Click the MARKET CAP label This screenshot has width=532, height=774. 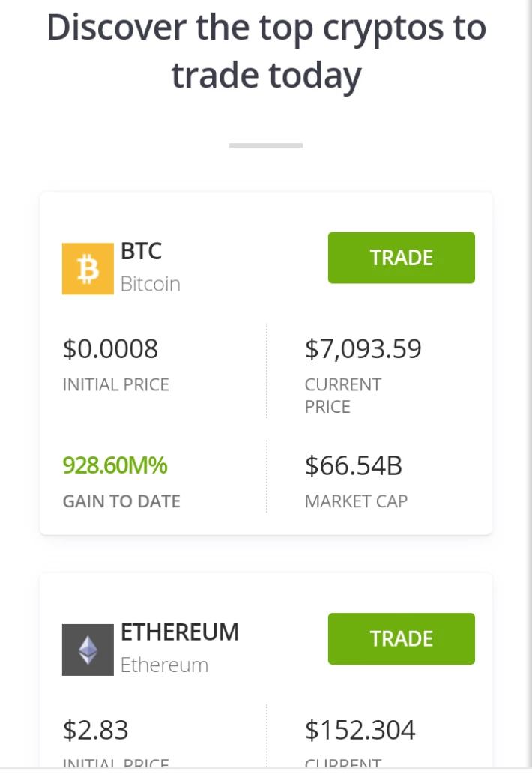point(357,501)
